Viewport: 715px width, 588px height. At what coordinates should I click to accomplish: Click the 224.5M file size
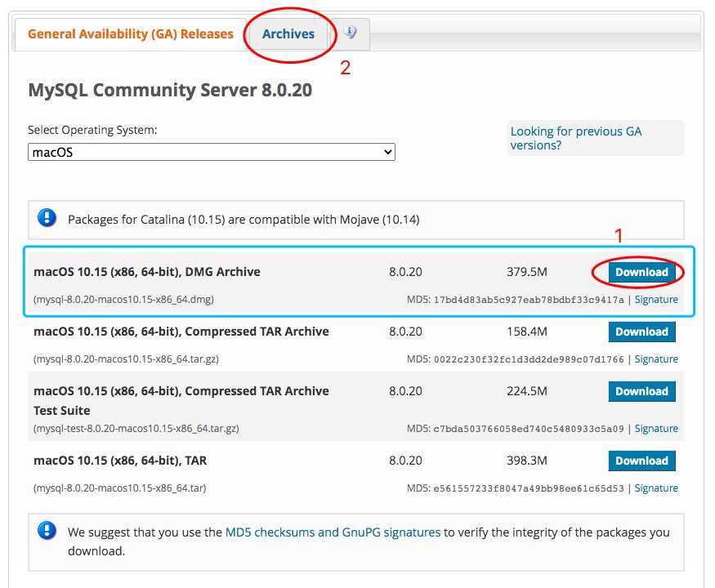[527, 391]
